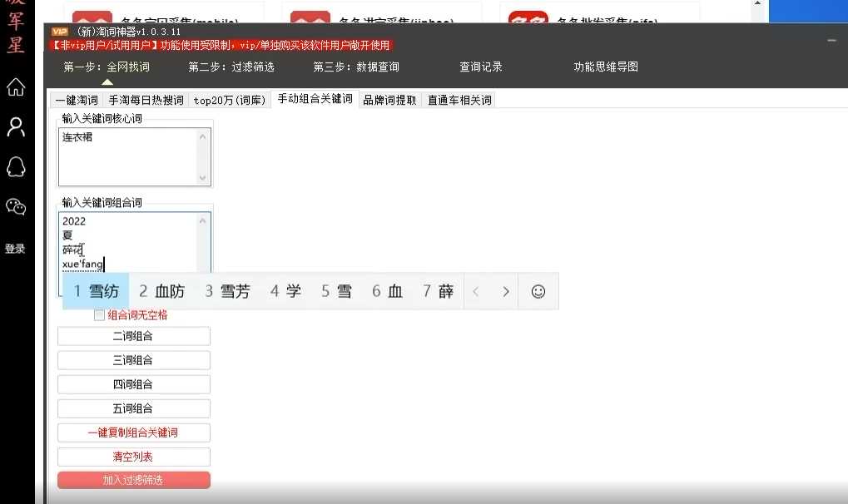Click 一键复制组合关键词 button
Viewport: 848px width, 504px height.
coord(134,432)
